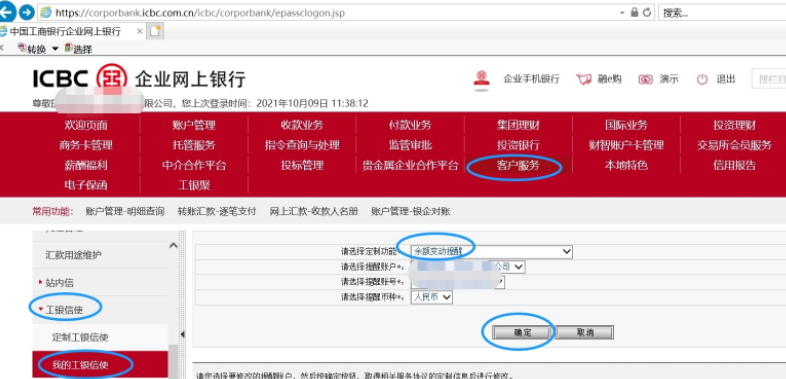Click the 取消 button
This screenshot has height=379, width=786.
click(x=584, y=332)
